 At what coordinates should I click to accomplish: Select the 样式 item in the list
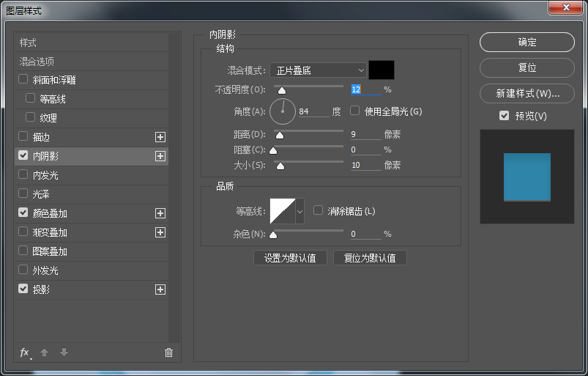tap(92, 43)
